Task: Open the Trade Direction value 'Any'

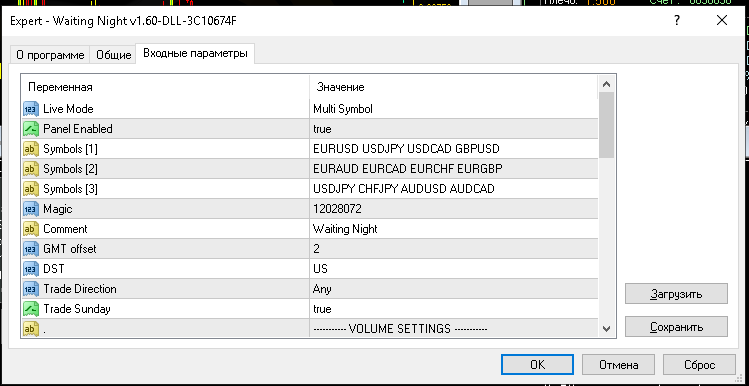Action: pos(321,289)
